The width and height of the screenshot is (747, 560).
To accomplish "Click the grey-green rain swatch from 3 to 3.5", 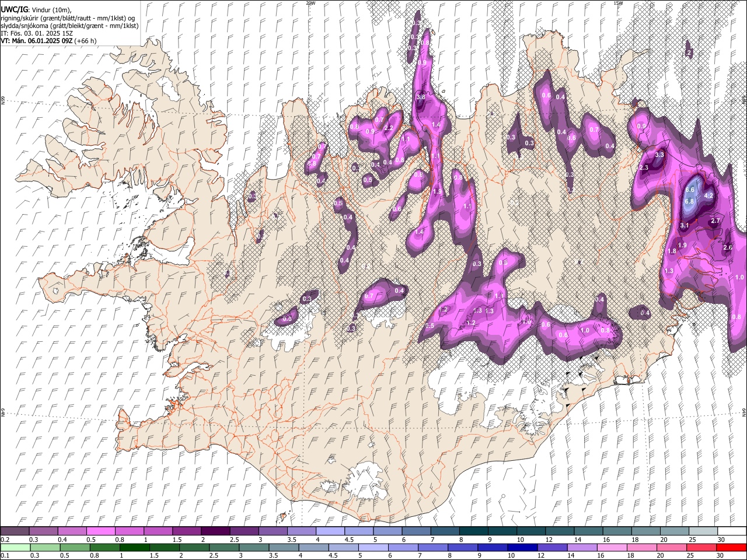I will tap(254, 547).
